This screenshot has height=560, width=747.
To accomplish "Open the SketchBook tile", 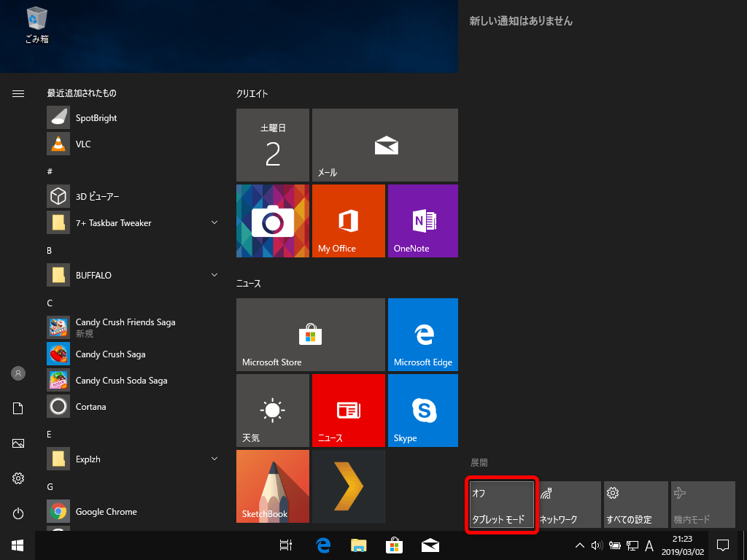I will click(272, 486).
